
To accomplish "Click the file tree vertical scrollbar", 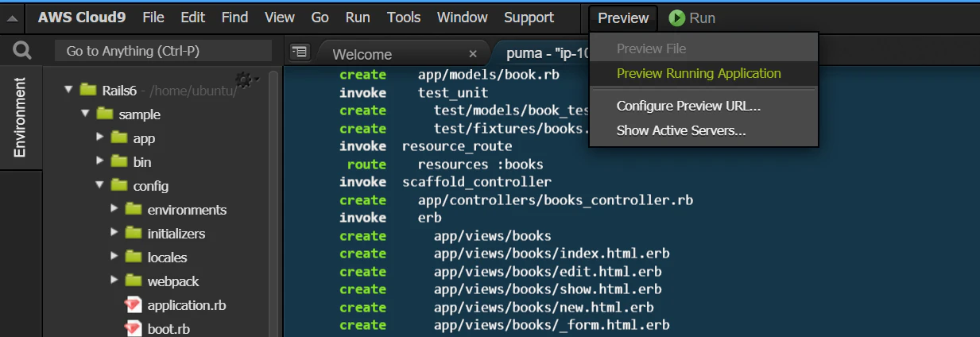I will 273,203.
